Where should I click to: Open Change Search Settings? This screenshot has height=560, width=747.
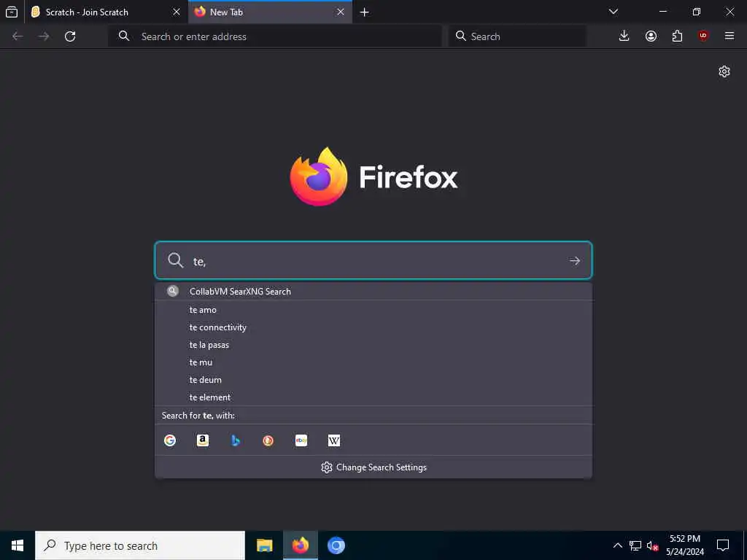click(x=373, y=467)
